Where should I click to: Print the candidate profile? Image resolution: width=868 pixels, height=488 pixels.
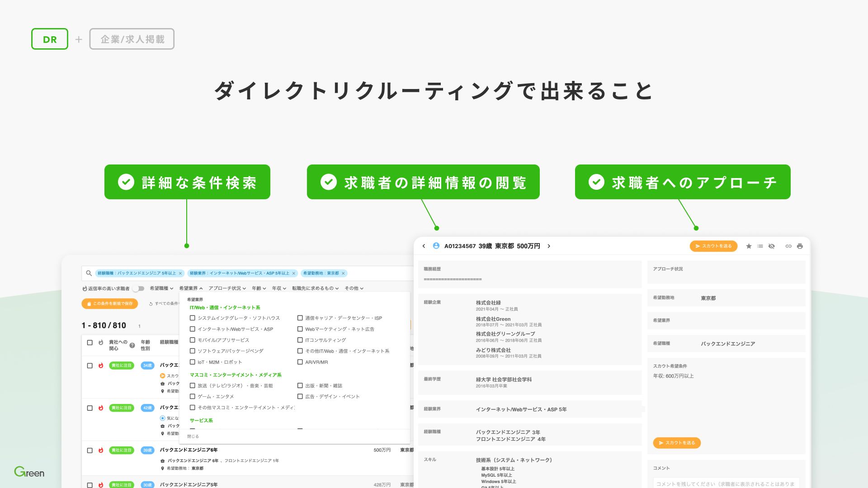point(800,246)
